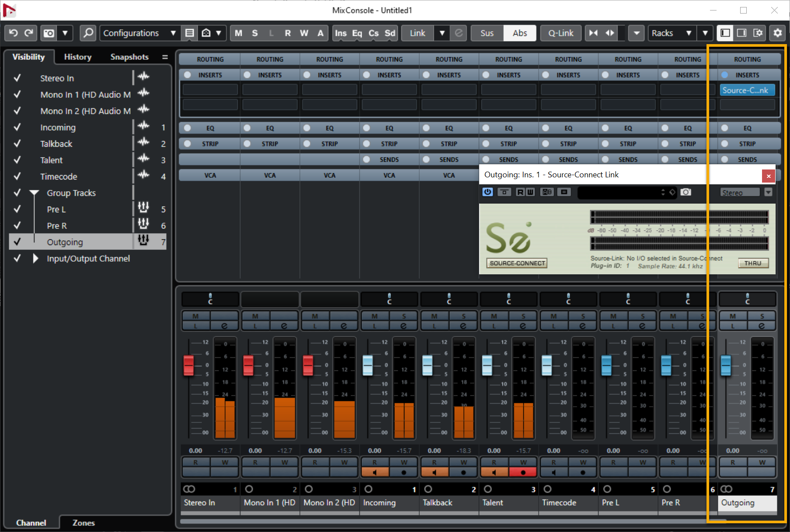Click the Q-Link button
The image size is (790, 532).
[560, 33]
